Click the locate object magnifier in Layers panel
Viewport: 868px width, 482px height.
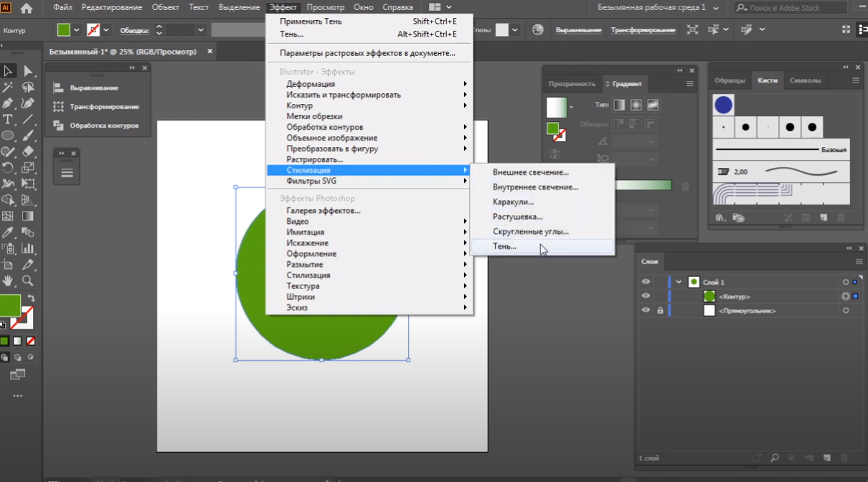tap(775, 458)
